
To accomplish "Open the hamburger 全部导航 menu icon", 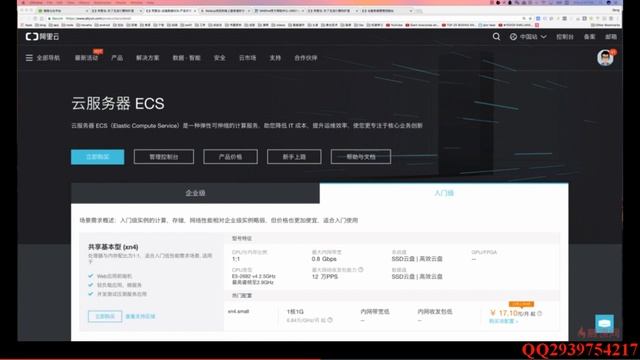I will pos(29,58).
